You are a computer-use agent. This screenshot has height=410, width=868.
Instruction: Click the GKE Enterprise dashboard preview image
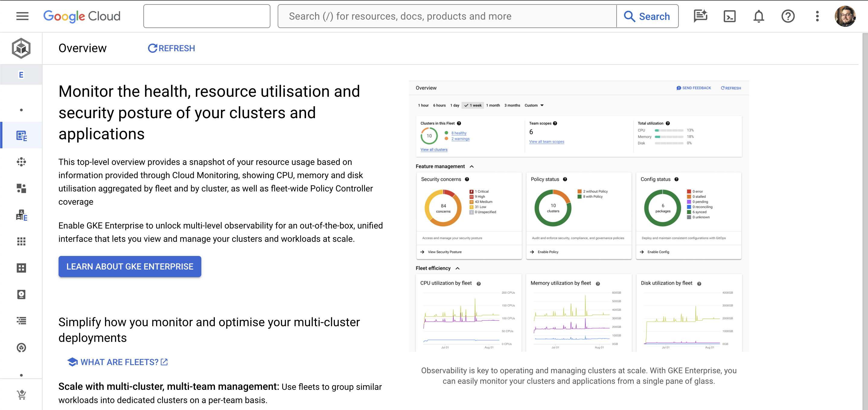point(579,216)
